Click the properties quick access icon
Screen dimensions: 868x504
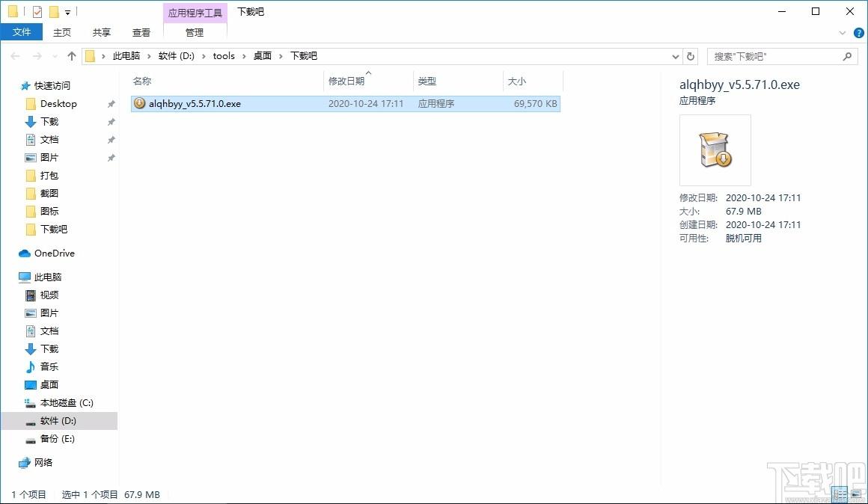(x=37, y=12)
